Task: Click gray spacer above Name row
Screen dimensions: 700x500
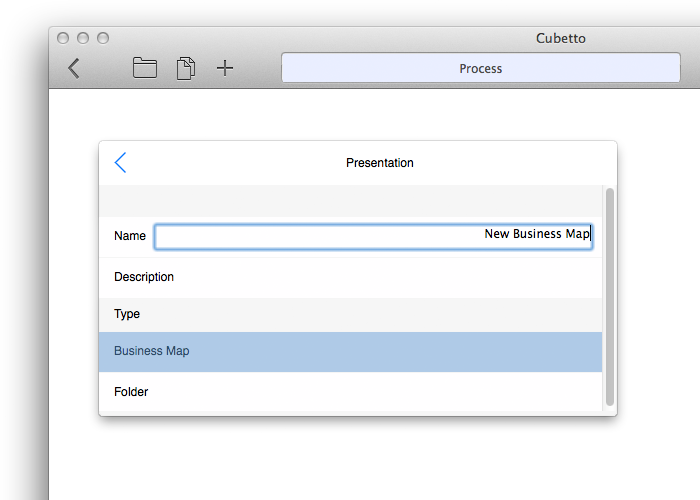Action: [x=350, y=201]
